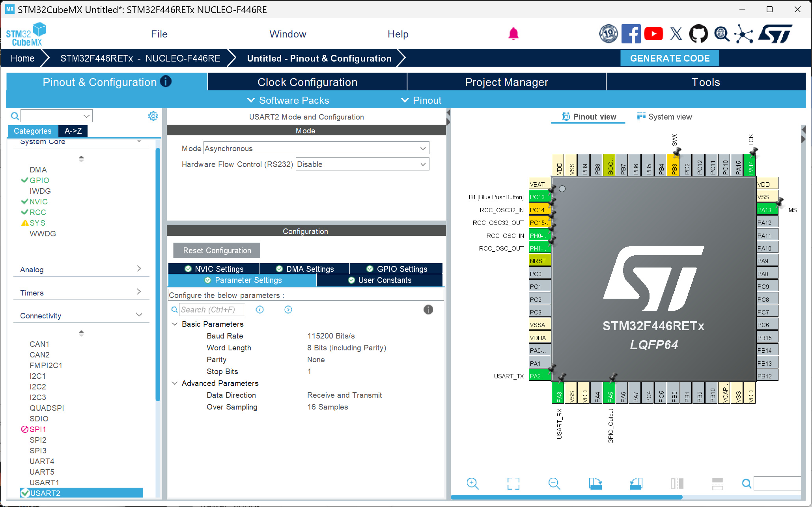Select the Pinout view toggle
The height and width of the screenshot is (507, 812).
click(x=589, y=117)
